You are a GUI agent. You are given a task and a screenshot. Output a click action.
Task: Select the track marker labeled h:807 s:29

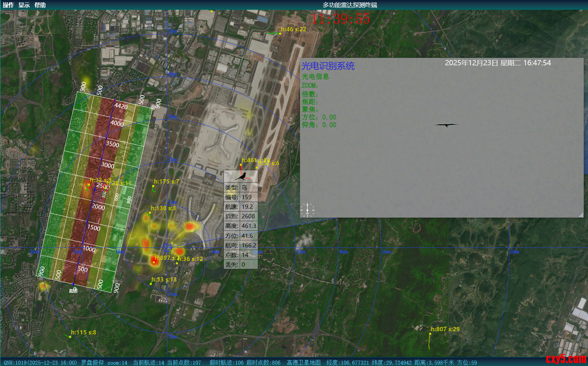(x=430, y=334)
